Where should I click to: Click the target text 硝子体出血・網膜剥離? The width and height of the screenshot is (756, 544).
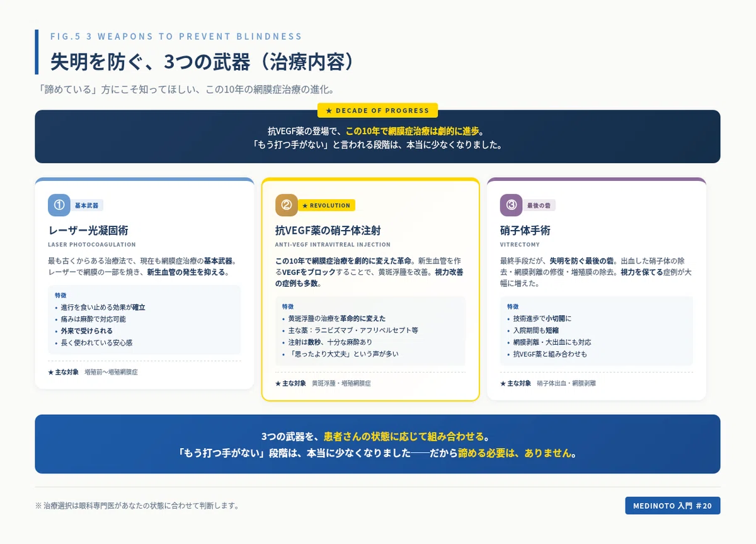[x=566, y=383]
